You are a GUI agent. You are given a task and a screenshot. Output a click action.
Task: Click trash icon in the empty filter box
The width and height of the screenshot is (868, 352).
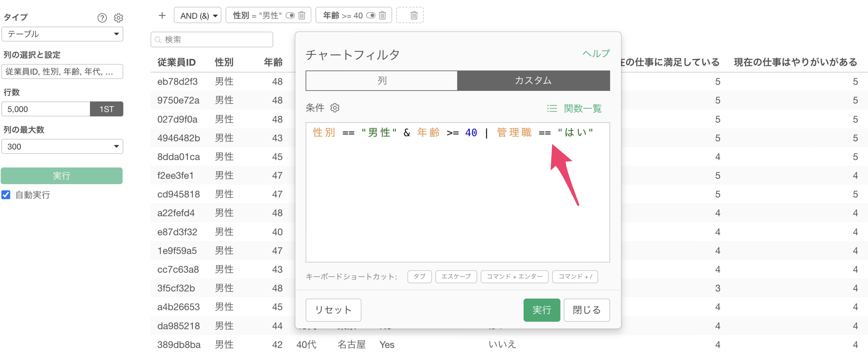414,16
